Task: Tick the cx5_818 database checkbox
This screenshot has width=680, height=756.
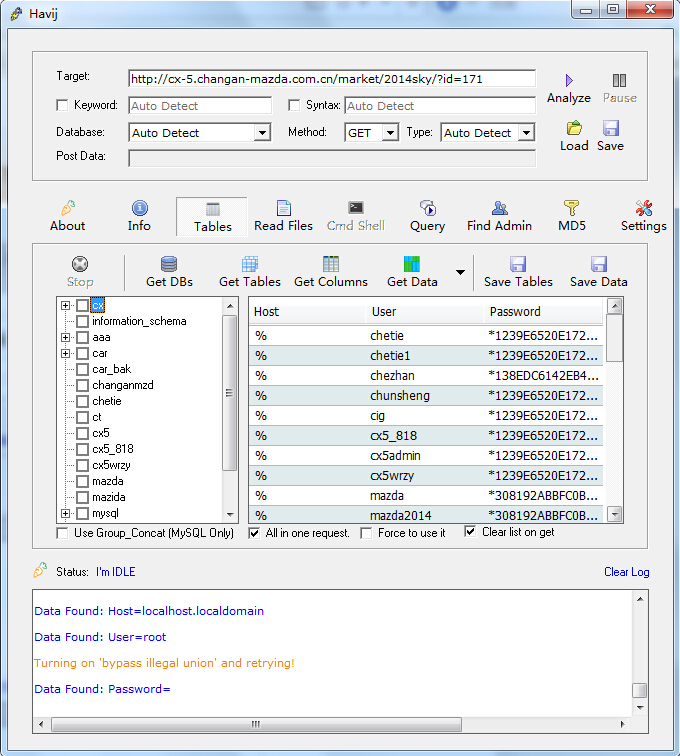Action: [x=82, y=449]
